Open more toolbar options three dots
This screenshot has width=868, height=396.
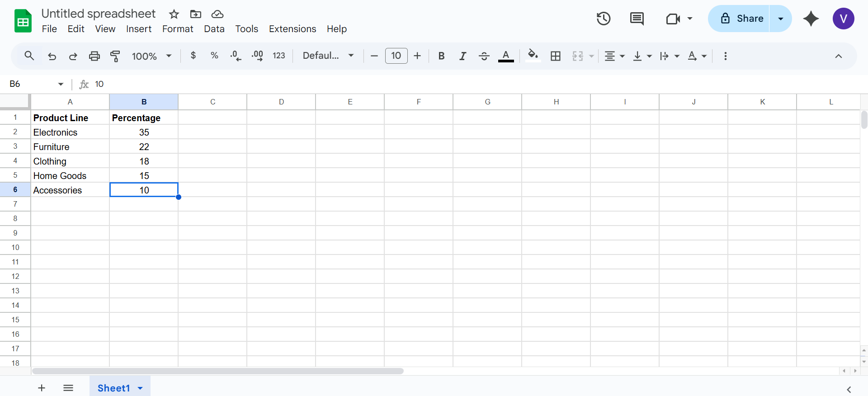tap(726, 56)
